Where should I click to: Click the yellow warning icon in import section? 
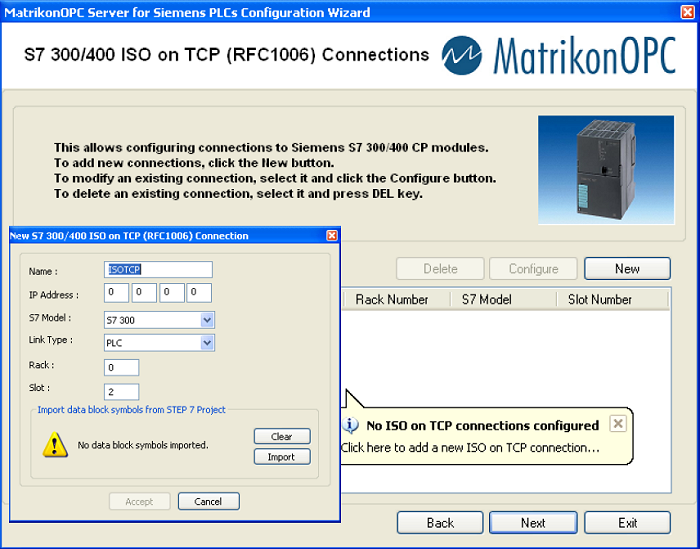[55, 445]
